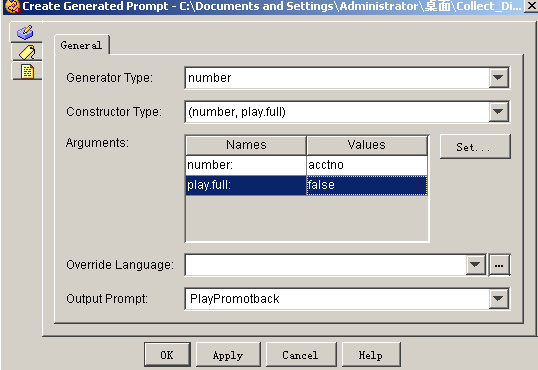Click the Values column header
This screenshot has height=370, width=538.
[367, 145]
